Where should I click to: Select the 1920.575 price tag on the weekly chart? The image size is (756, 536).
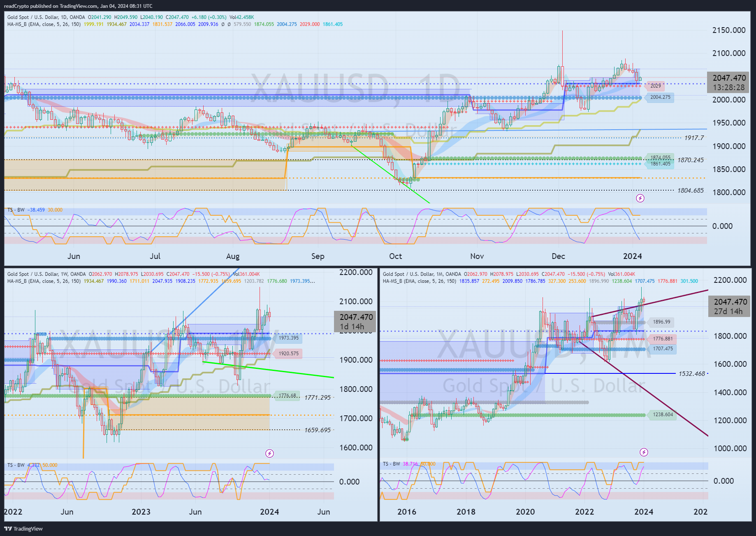click(288, 354)
